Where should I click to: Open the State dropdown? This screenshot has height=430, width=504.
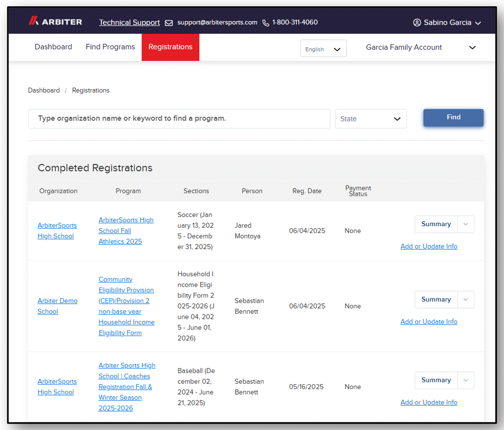[371, 119]
